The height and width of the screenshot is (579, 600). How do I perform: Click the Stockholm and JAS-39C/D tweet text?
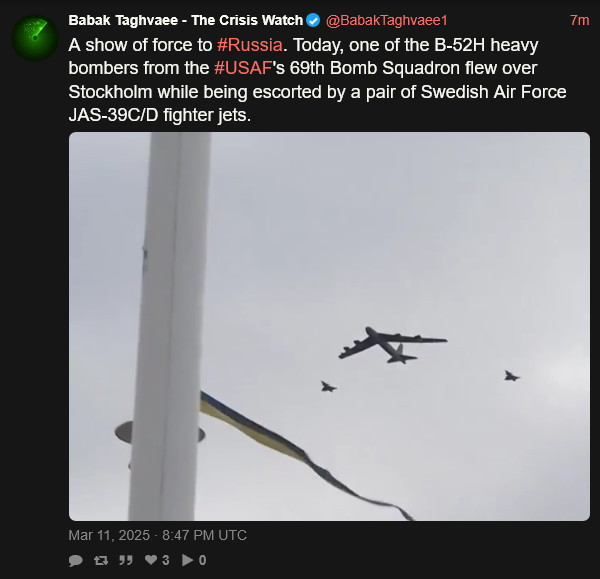(318, 103)
